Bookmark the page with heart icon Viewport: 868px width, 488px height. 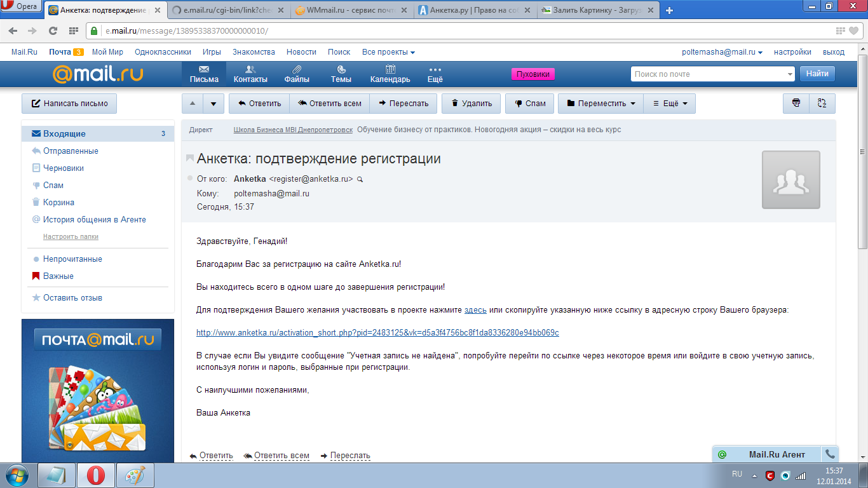point(854,30)
